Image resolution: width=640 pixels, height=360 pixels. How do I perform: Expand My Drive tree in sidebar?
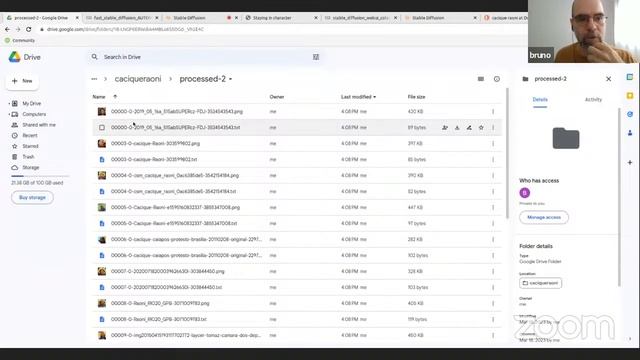(9, 104)
